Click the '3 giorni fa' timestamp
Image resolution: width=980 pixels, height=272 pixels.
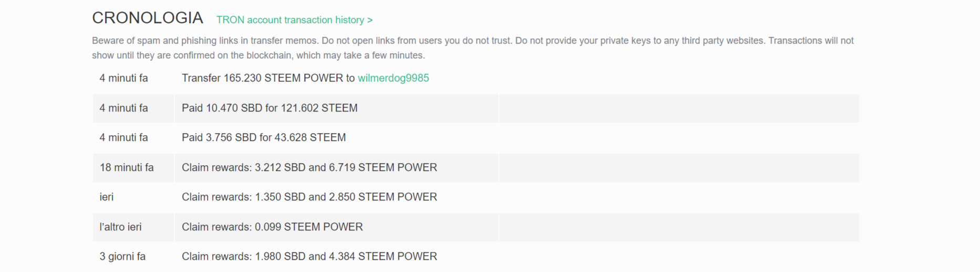[x=122, y=256]
